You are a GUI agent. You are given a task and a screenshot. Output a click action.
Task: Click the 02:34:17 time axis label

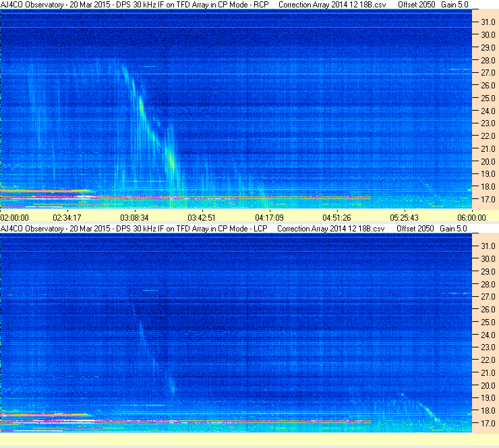pyautogui.click(x=67, y=218)
